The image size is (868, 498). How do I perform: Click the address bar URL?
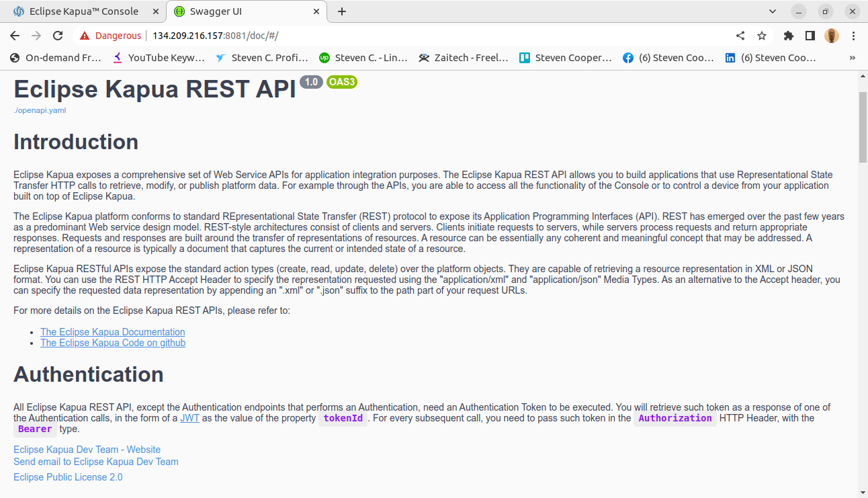coord(215,36)
